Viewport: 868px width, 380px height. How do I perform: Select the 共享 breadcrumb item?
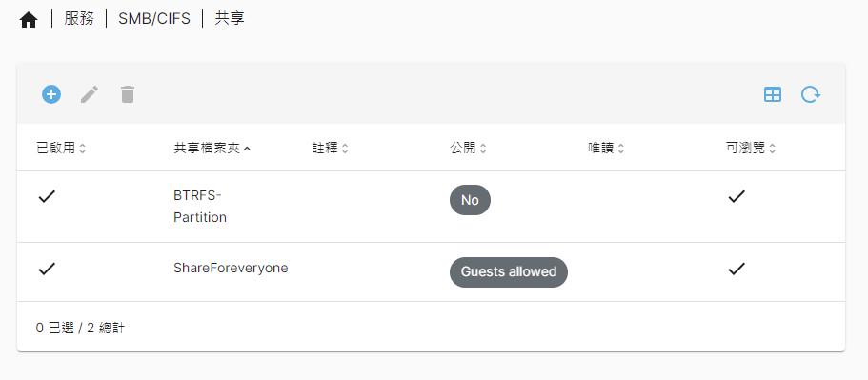pyautogui.click(x=230, y=19)
